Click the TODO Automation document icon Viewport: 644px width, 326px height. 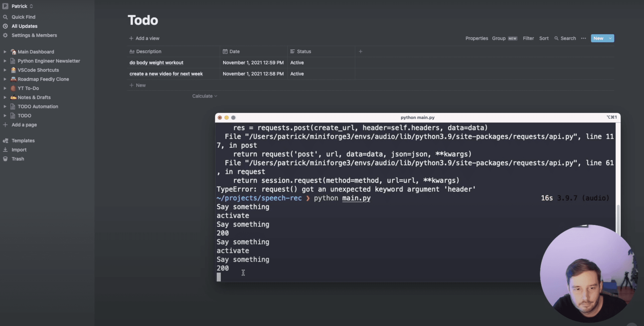pyautogui.click(x=13, y=106)
